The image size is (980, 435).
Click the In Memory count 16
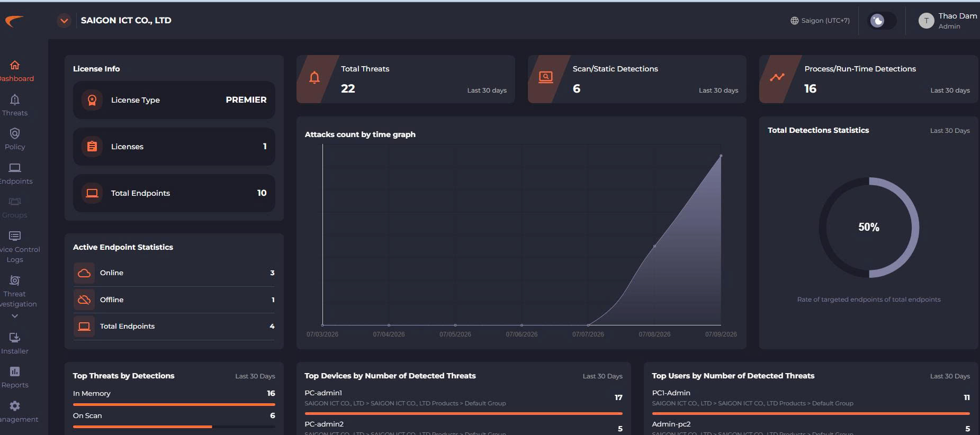click(271, 393)
